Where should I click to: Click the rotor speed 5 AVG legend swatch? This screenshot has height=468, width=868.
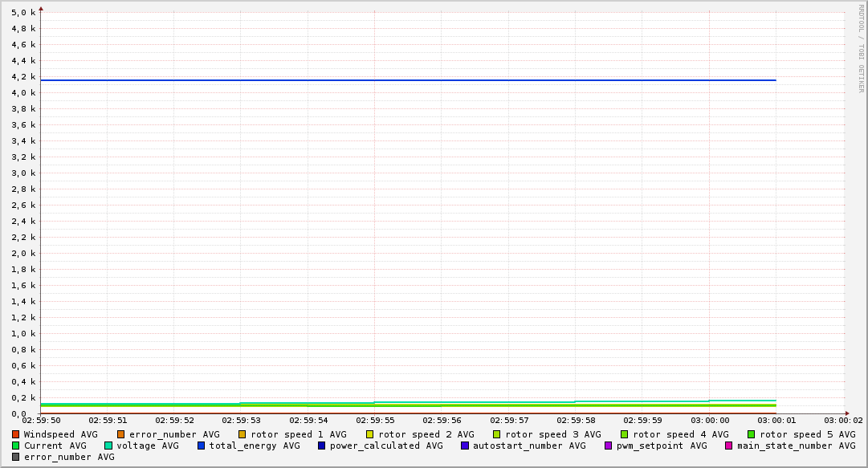(x=752, y=434)
